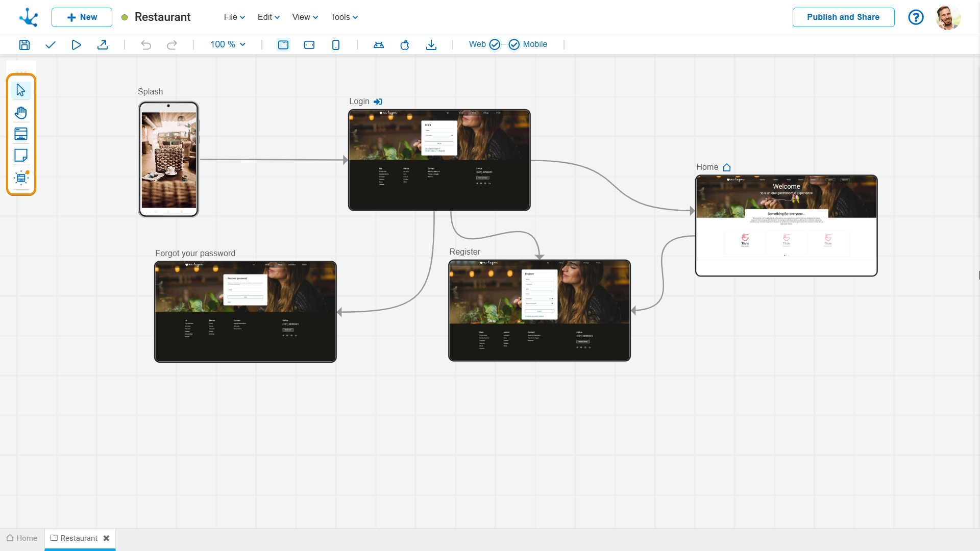Toggle the Mobile platform checkmark
Viewport: 980px width, 551px height.
click(514, 44)
